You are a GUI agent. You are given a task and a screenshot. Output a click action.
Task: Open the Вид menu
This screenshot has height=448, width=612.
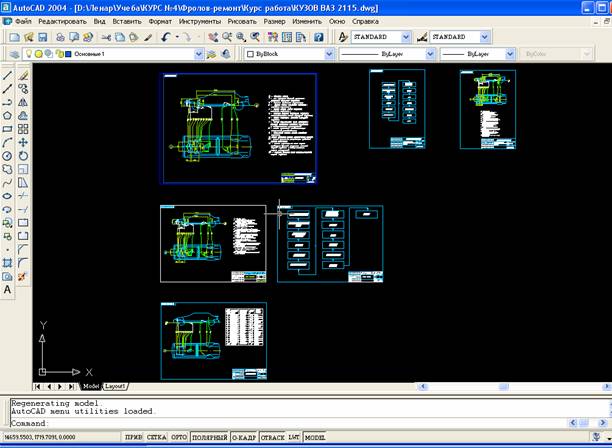[x=100, y=21]
